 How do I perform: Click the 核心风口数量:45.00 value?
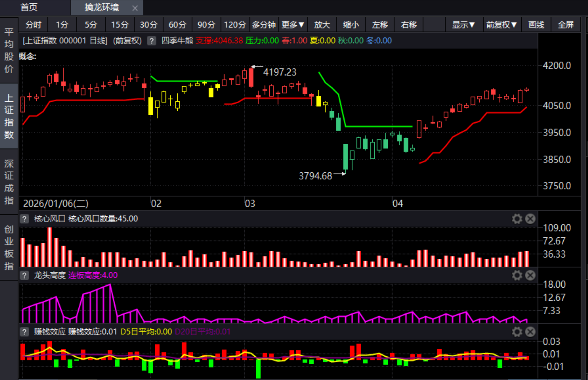(x=103, y=219)
